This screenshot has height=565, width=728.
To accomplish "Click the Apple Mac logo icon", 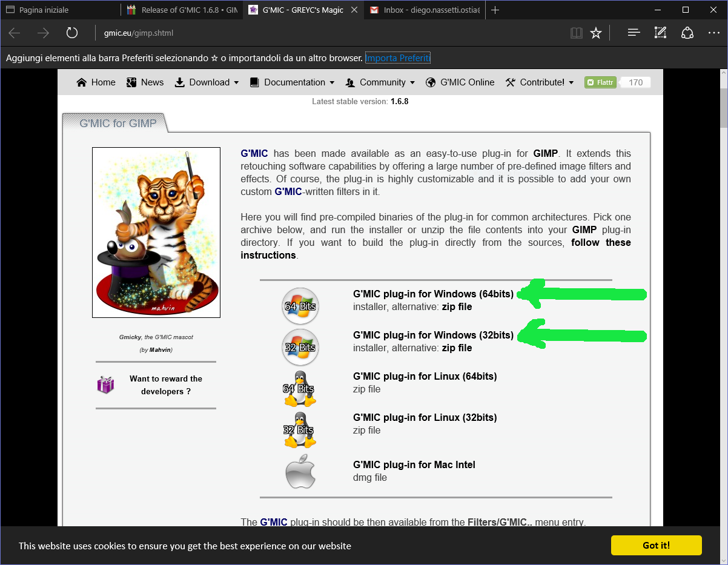I will (x=300, y=471).
